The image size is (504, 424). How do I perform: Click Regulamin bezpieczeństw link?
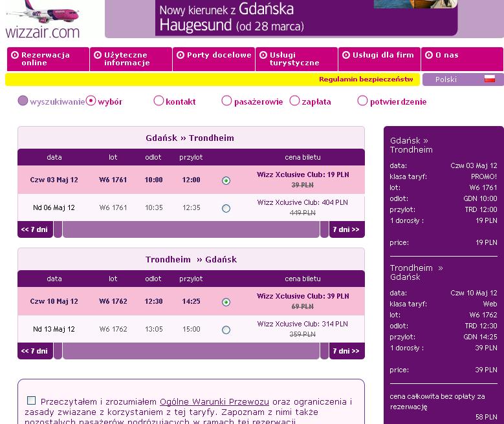[366, 79]
